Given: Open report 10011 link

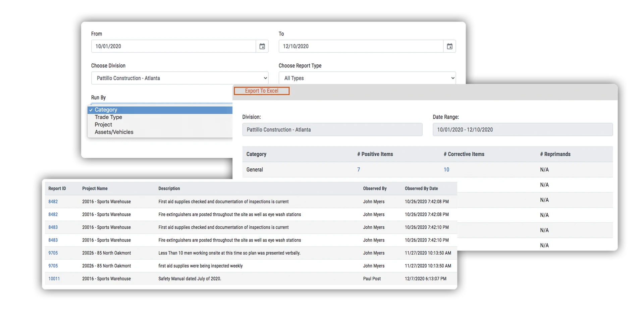Looking at the screenshot, I should [54, 279].
